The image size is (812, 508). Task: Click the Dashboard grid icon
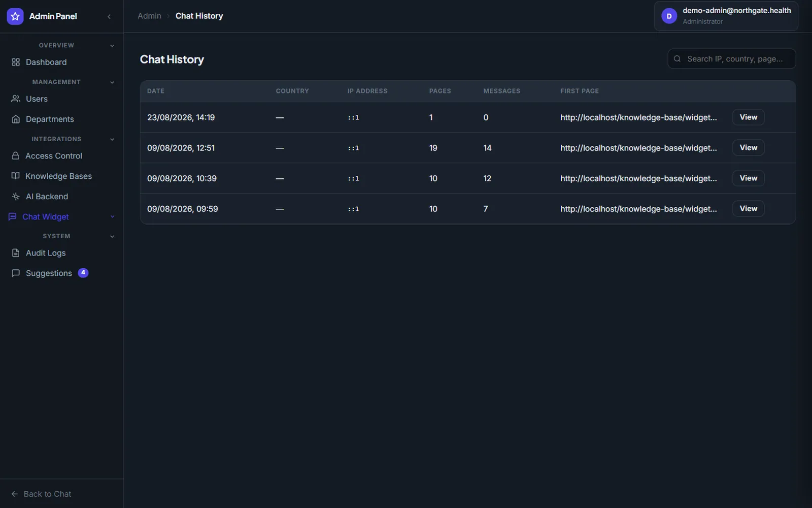(x=16, y=62)
